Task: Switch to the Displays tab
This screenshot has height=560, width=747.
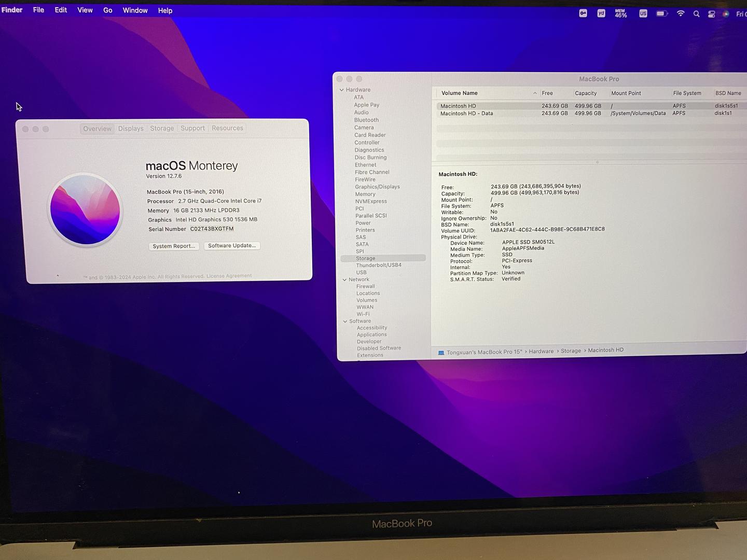Action: click(131, 129)
